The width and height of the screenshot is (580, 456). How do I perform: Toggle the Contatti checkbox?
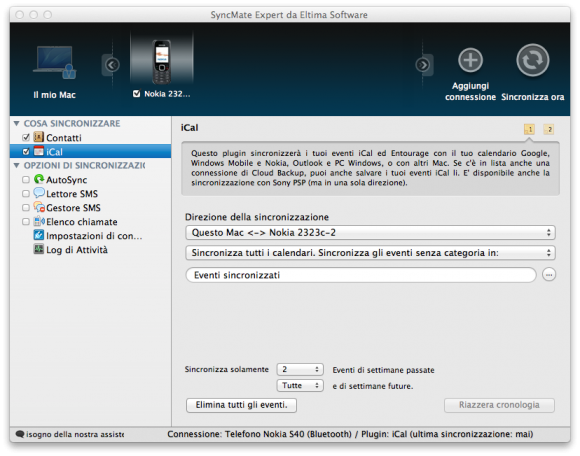coord(26,138)
